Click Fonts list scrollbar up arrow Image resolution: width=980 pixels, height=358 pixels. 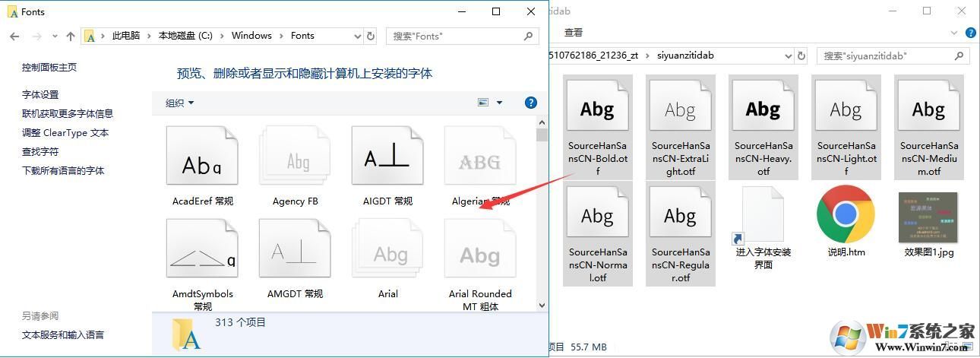click(x=542, y=122)
